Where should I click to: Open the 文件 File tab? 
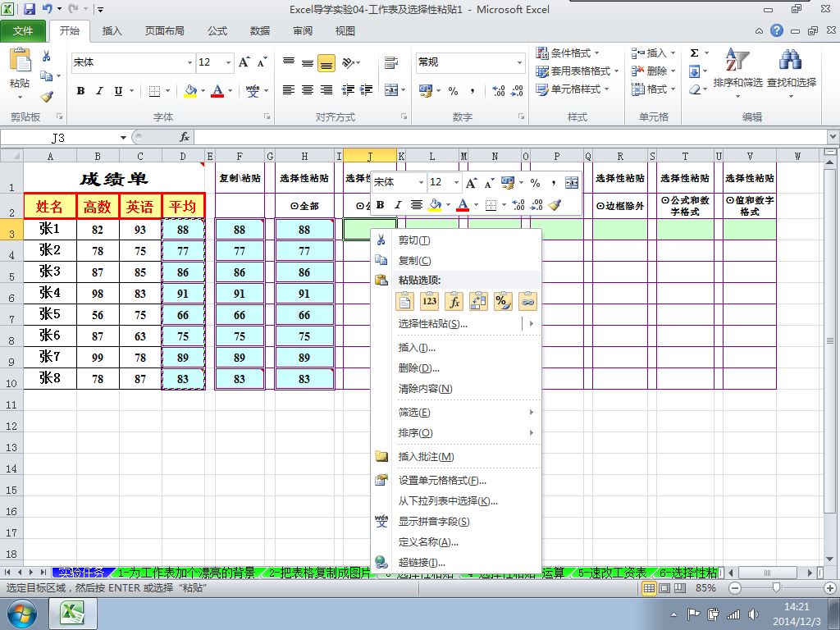[x=23, y=31]
